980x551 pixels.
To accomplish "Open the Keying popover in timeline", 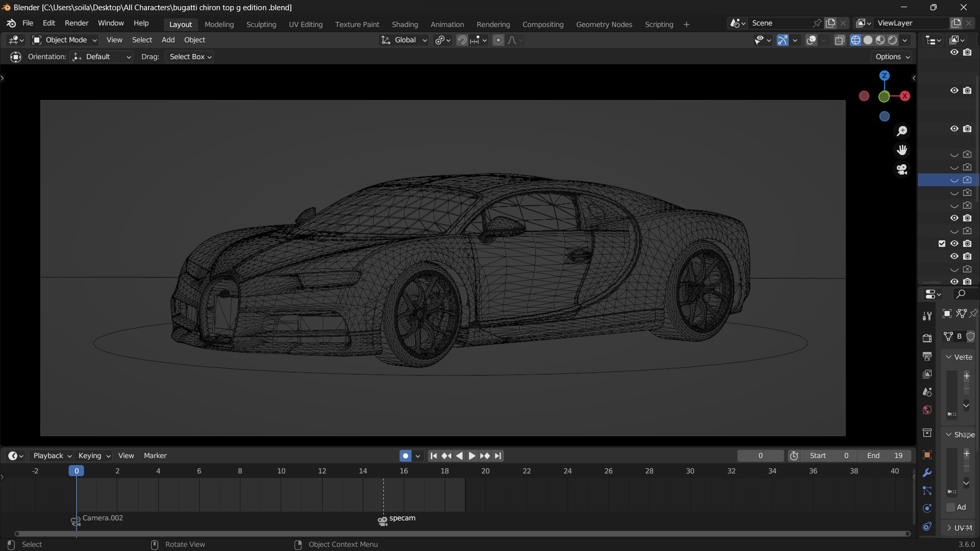I will click(x=94, y=456).
